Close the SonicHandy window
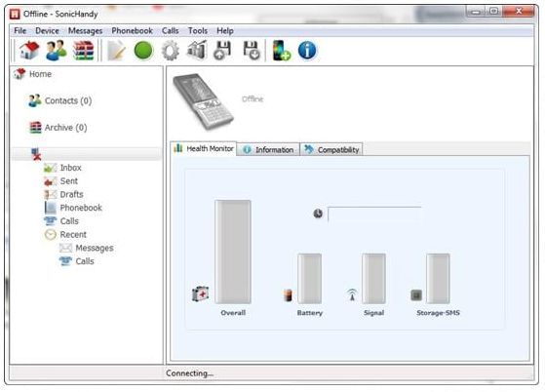 (519, 12)
